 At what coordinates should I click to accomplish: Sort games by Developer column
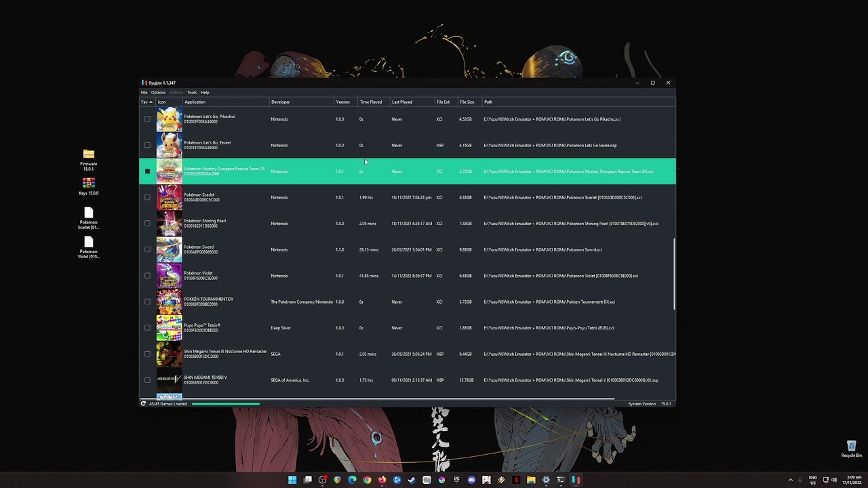coord(302,102)
